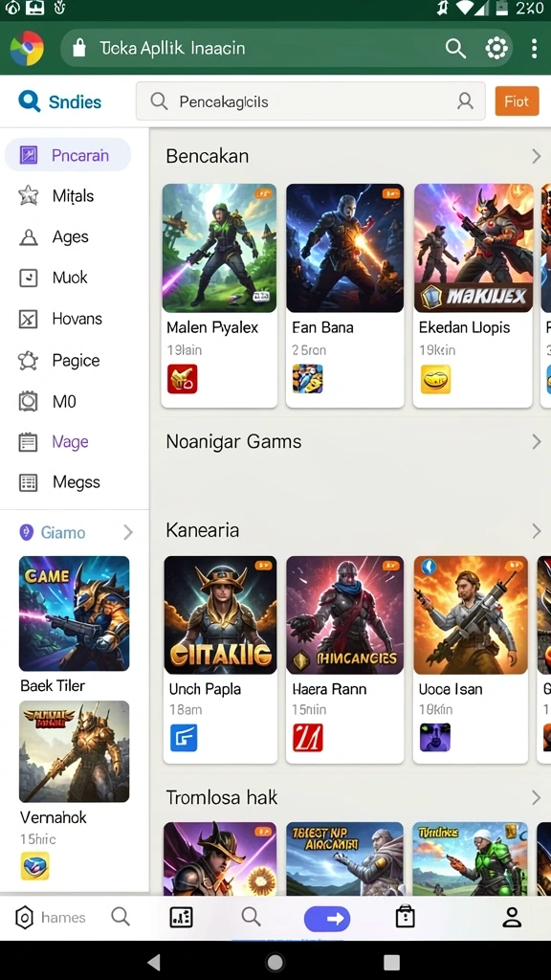551x980 pixels.
Task: Open the hames tab in bottom bar
Action: coord(50,918)
